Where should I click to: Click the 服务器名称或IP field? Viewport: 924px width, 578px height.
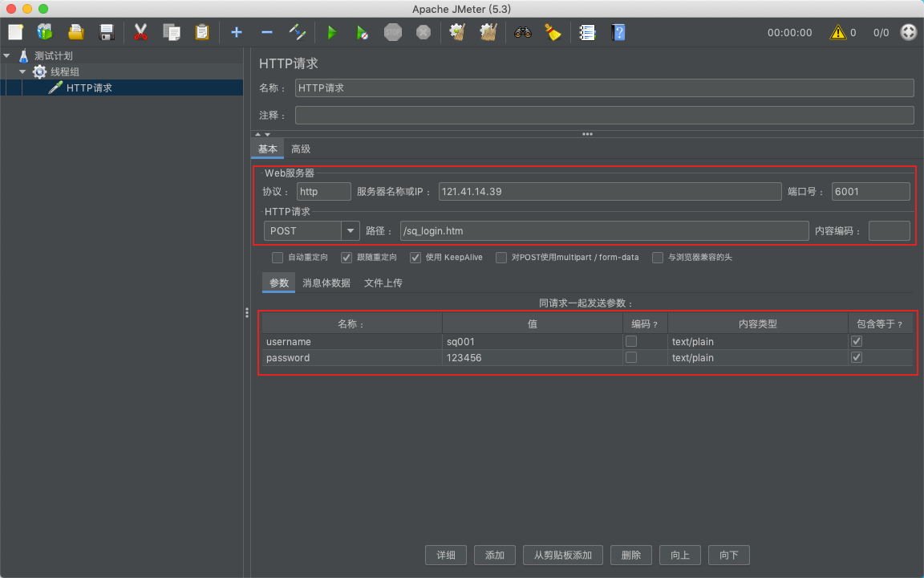pos(610,191)
